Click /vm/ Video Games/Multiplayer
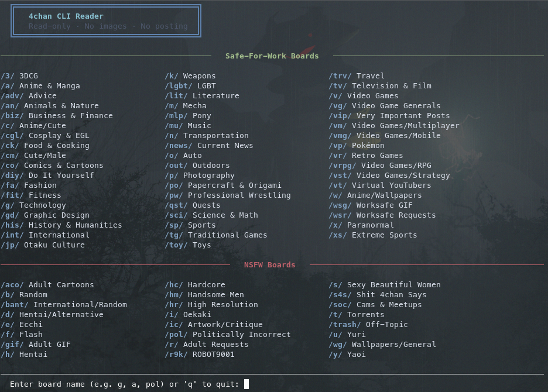The image size is (548, 392). point(394,125)
